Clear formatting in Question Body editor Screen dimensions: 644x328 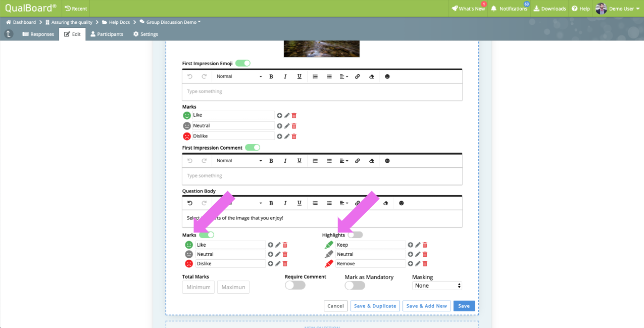tap(386, 203)
